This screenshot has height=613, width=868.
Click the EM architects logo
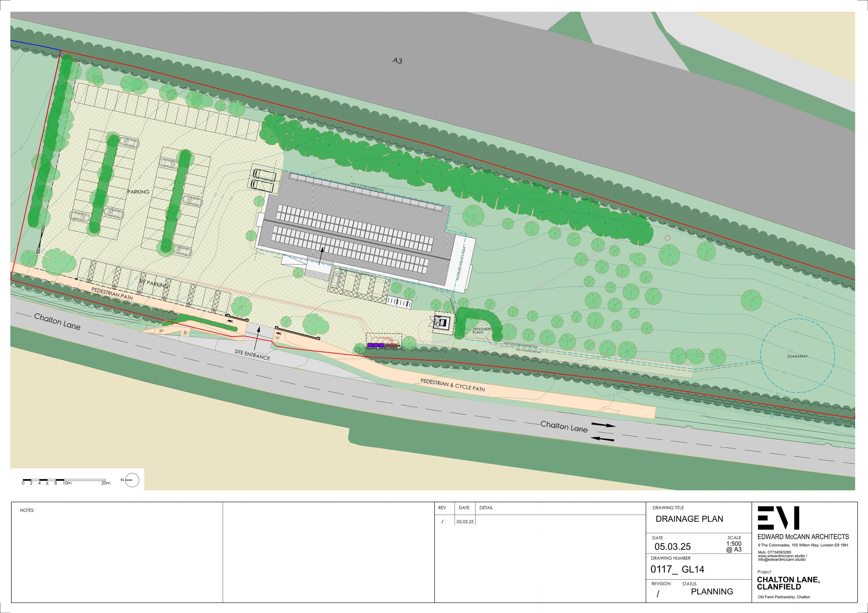778,518
